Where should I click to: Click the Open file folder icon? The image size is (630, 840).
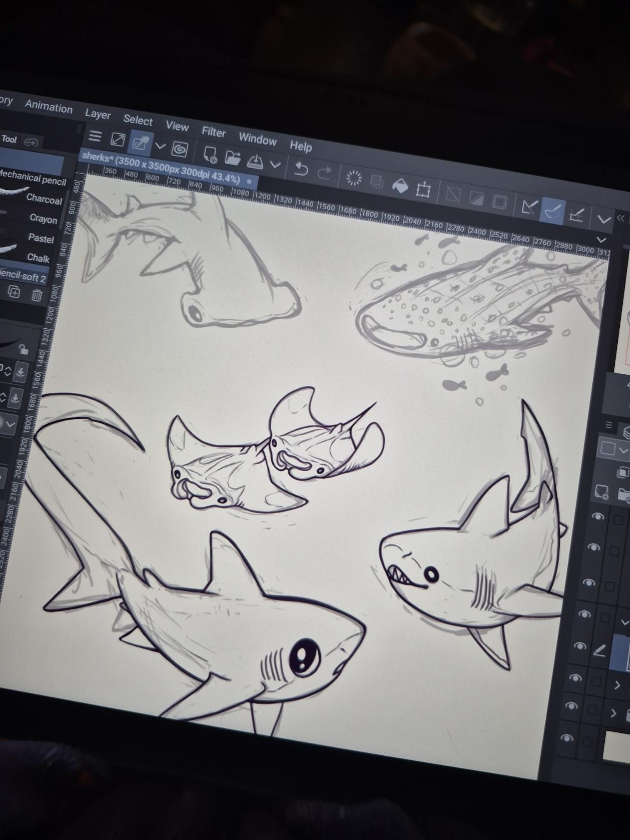pyautogui.click(x=232, y=158)
